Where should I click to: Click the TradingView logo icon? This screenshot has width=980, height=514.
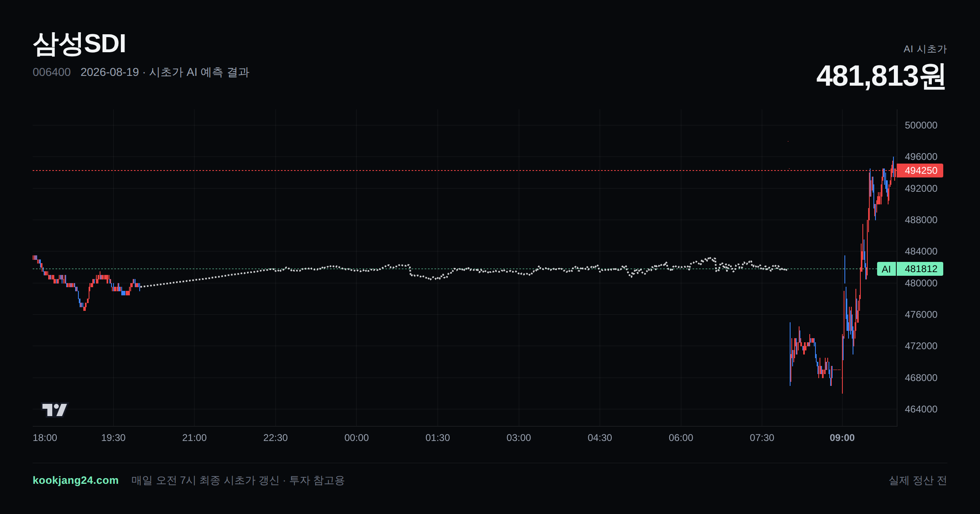pos(54,410)
